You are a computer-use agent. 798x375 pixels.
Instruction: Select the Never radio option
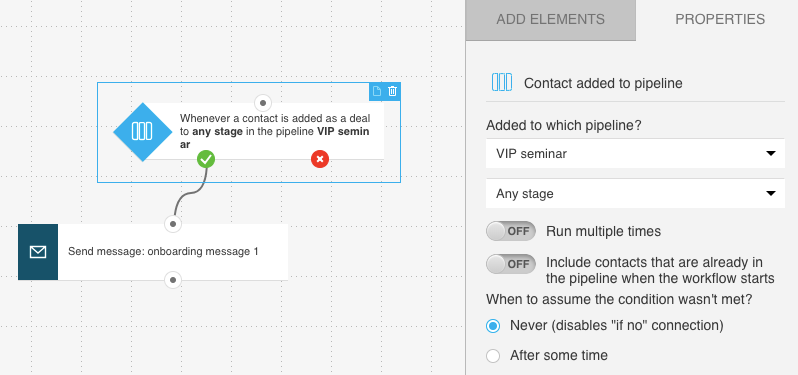click(493, 326)
